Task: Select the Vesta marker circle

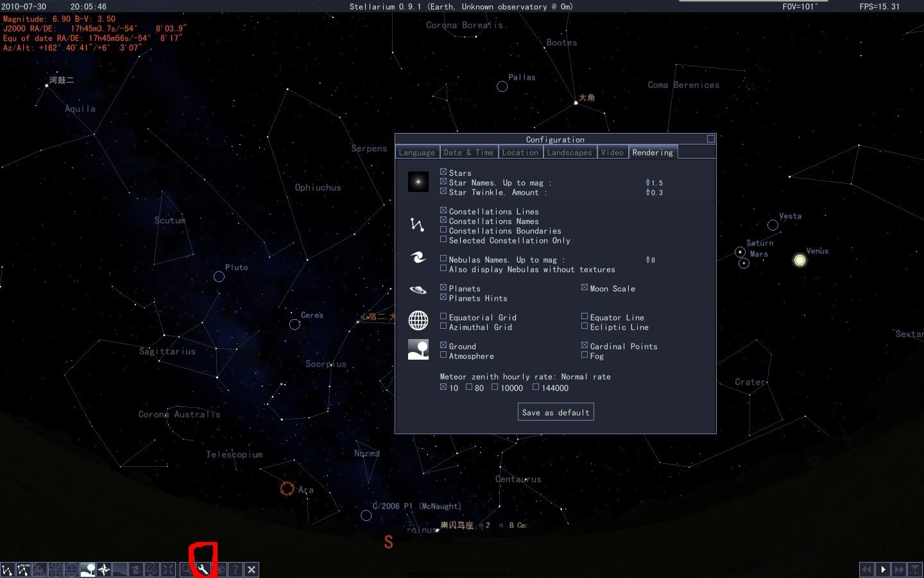Action: point(773,225)
